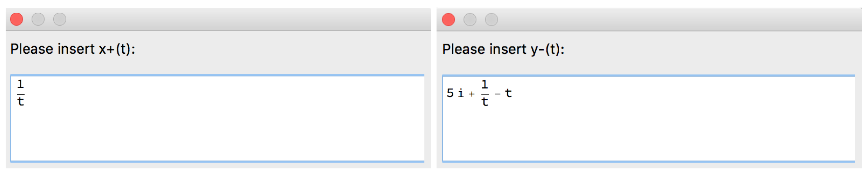The height and width of the screenshot is (176, 868).
Task: Click the title bar of y-(t) window
Action: pyautogui.click(x=667, y=20)
